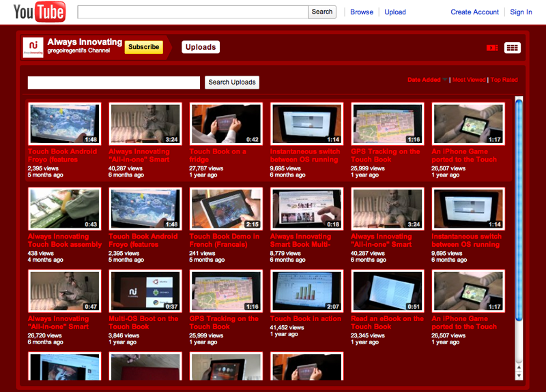
Task: Open 'Touch Book in action' title
Action: click(x=306, y=318)
